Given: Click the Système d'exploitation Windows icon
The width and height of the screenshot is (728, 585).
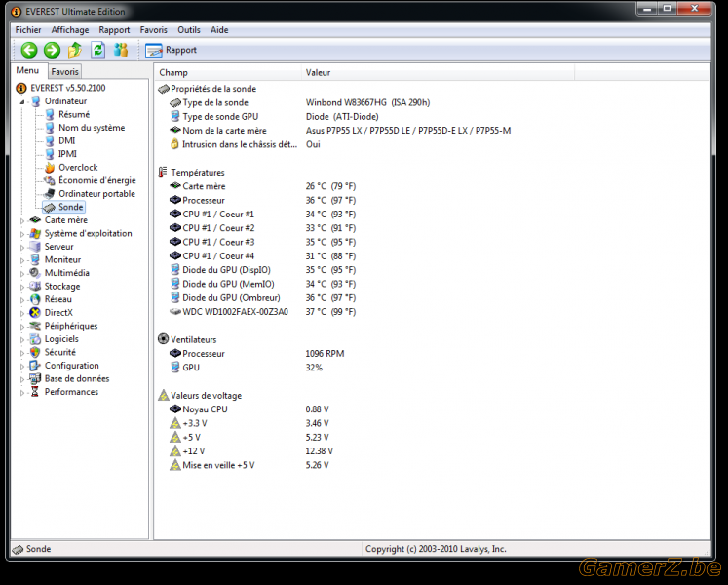Looking at the screenshot, I should click(x=35, y=233).
